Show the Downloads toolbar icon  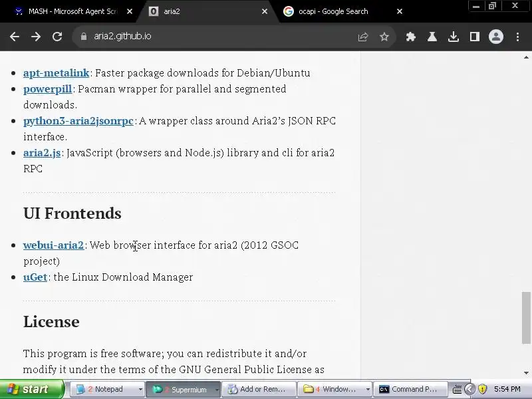(454, 37)
